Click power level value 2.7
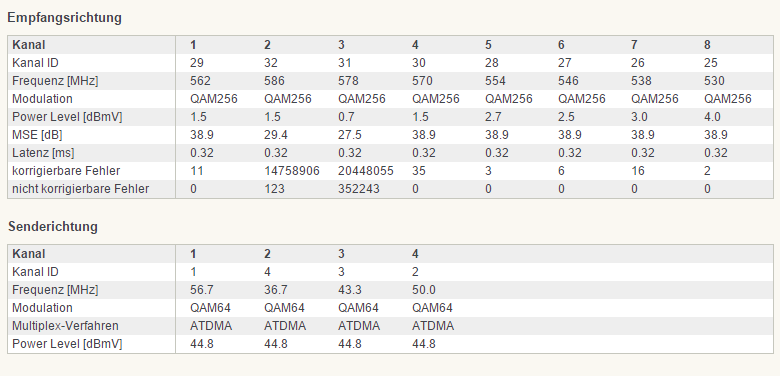Screen dimensions: 780x376 493,117
